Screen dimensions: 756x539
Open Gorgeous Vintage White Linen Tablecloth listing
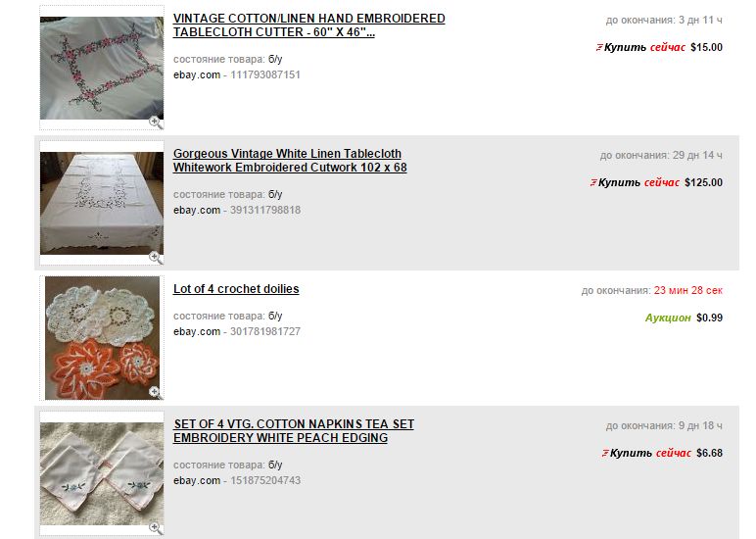[290, 160]
